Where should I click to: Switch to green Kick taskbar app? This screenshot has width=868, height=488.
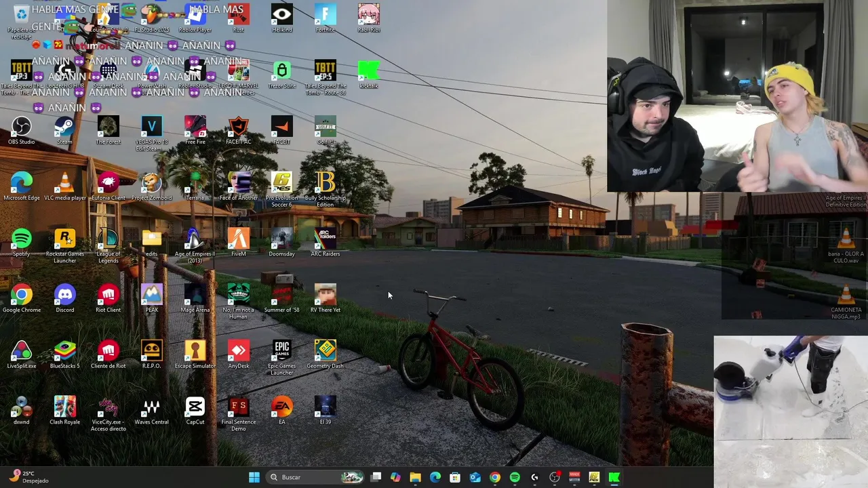[x=614, y=477]
